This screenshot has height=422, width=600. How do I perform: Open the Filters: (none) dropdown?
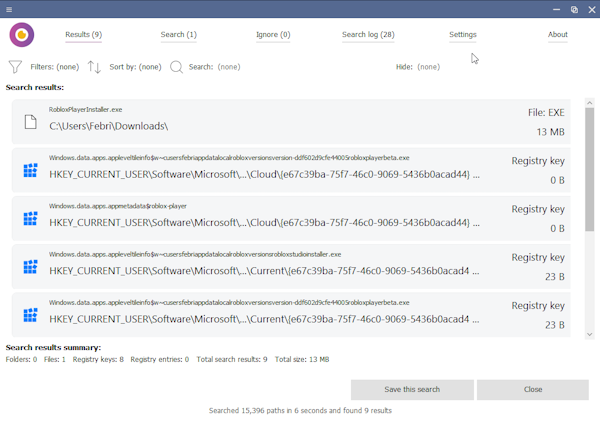pyautogui.click(x=55, y=67)
